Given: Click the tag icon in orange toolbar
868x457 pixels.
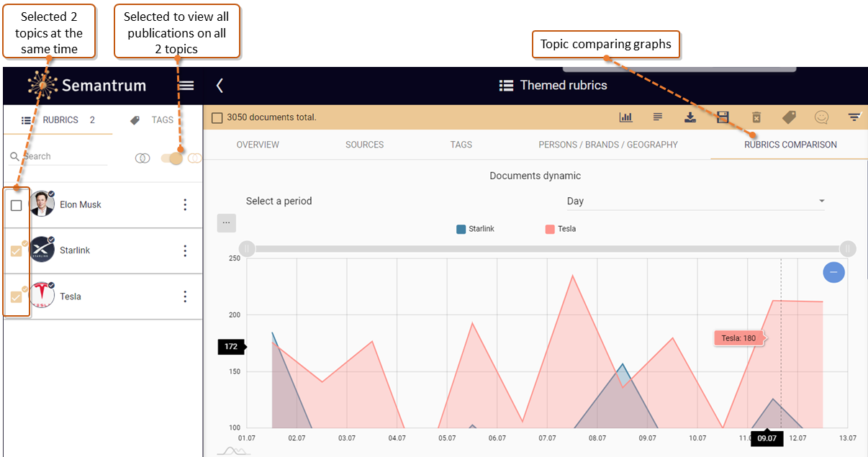Looking at the screenshot, I should tap(789, 117).
